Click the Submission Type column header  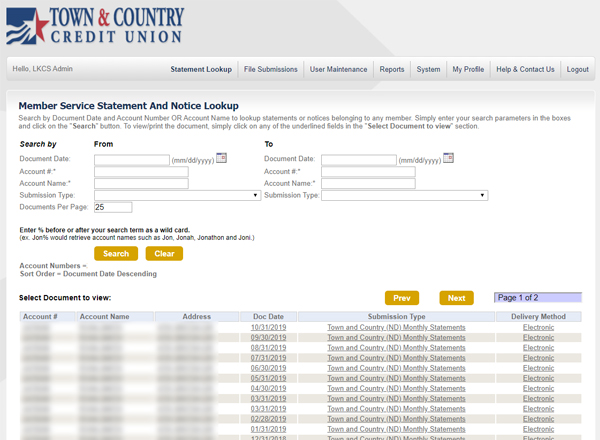[x=396, y=316]
